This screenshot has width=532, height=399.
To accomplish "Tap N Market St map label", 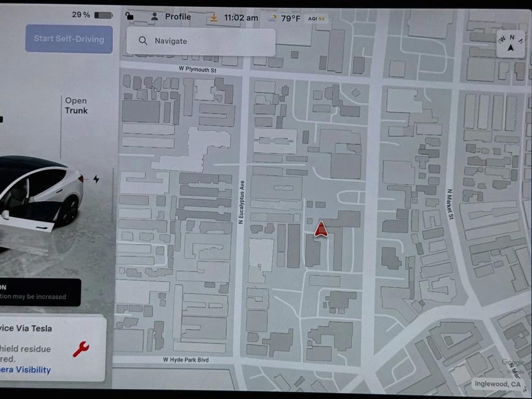I will click(x=450, y=204).
